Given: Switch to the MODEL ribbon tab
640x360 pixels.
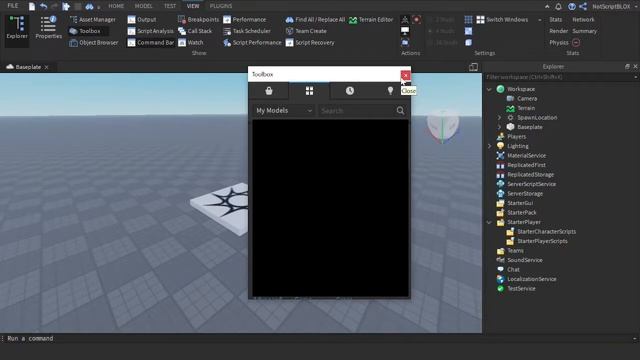Looking at the screenshot, I should tap(143, 6).
